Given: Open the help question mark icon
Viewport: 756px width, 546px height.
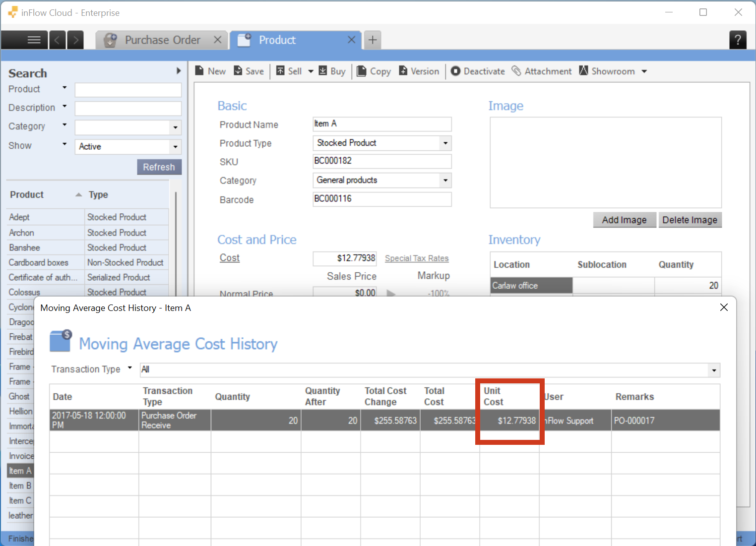Looking at the screenshot, I should (738, 40).
